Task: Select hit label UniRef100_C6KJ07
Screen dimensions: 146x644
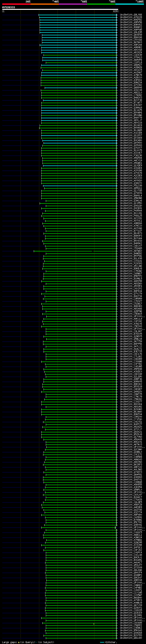Action: click(x=131, y=246)
